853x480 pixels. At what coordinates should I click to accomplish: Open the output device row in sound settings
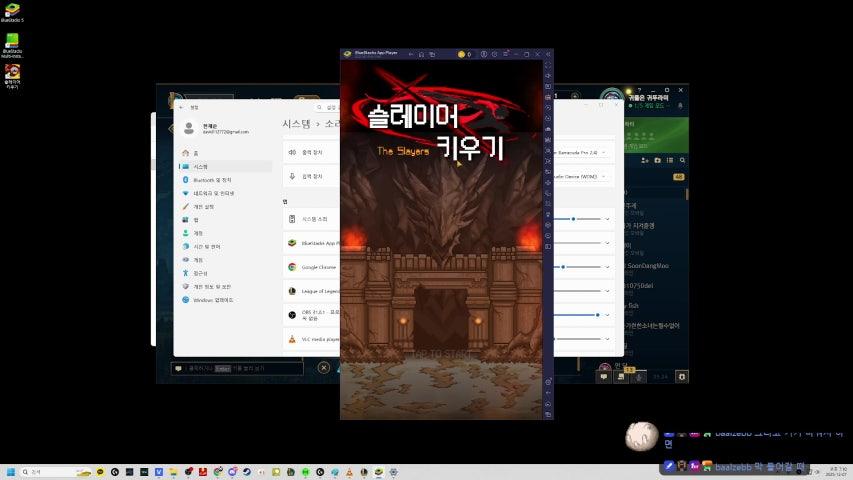[x=311, y=152]
